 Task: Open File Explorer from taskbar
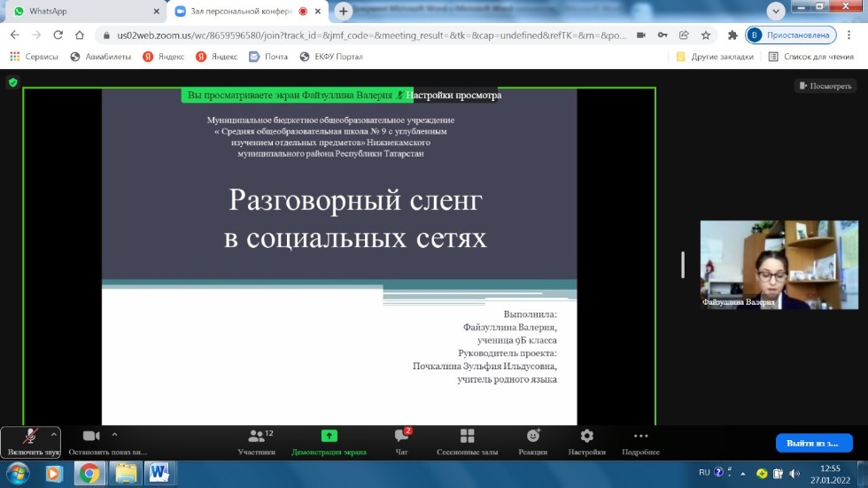click(125, 474)
